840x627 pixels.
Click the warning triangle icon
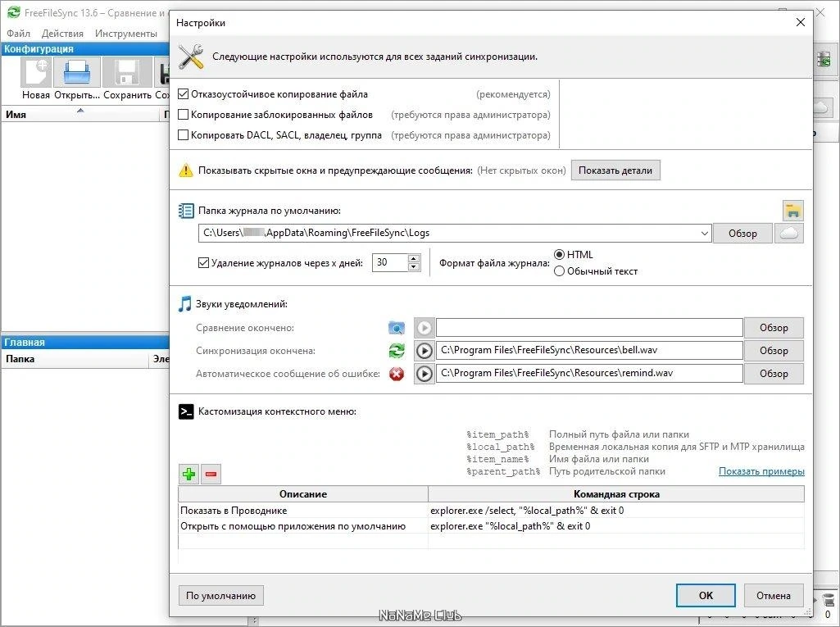tap(185, 170)
